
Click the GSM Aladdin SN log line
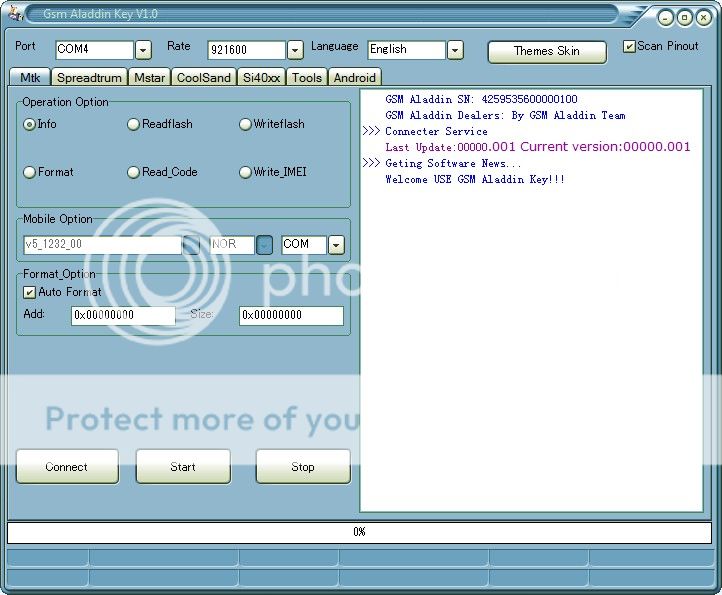click(x=481, y=99)
